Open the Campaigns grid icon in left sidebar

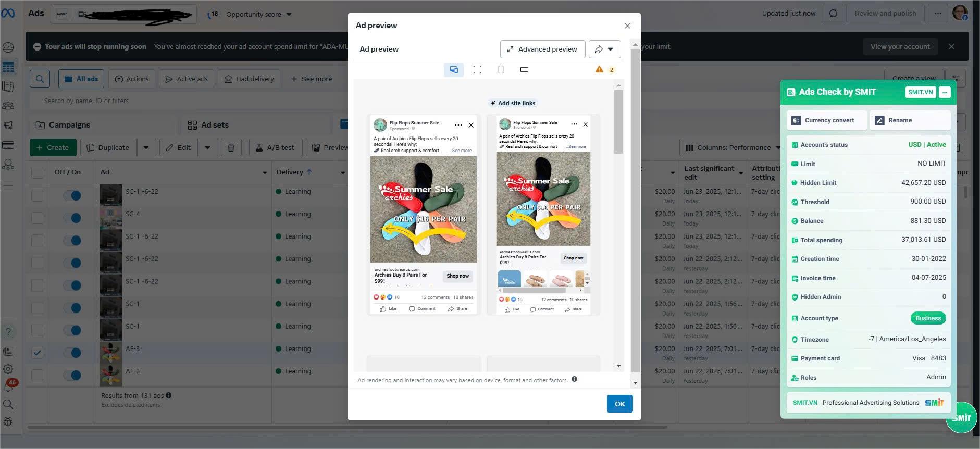point(8,67)
